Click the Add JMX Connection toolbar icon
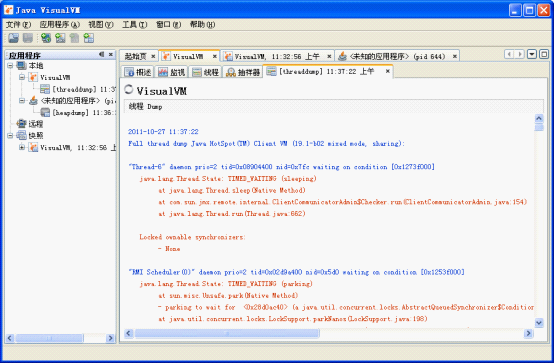554x364 pixels. tap(60, 38)
